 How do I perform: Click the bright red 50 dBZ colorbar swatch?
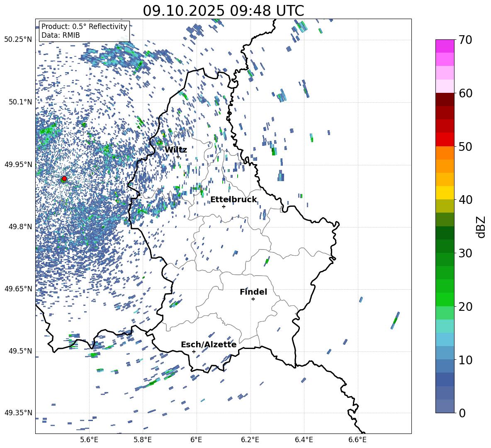coord(445,140)
